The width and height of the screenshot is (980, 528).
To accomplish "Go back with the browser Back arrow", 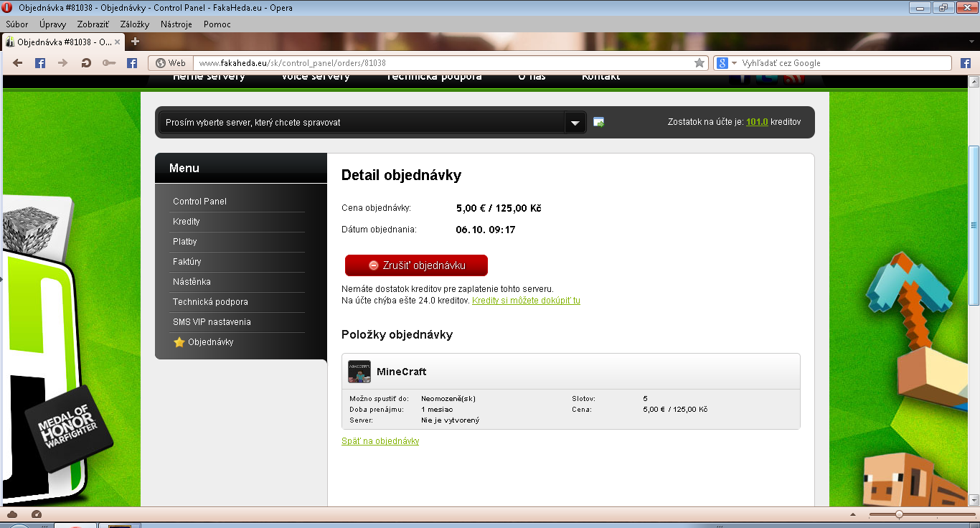I will pyautogui.click(x=18, y=63).
